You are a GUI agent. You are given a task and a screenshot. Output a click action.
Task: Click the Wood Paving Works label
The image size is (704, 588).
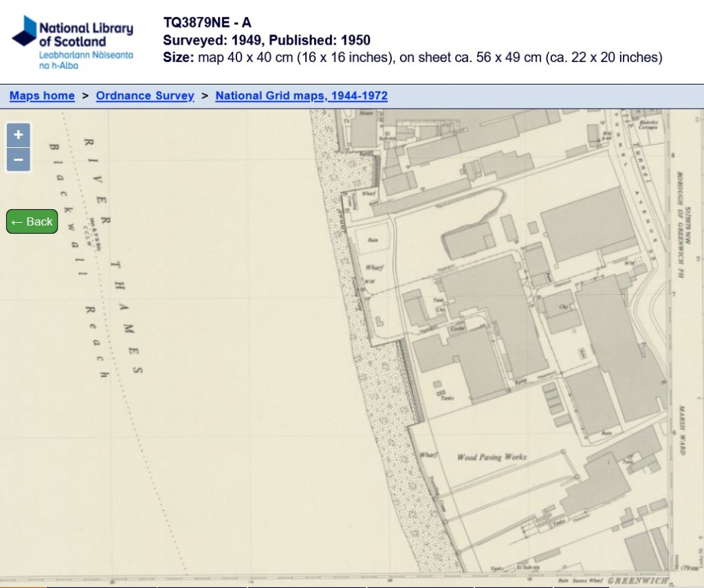[x=492, y=457]
